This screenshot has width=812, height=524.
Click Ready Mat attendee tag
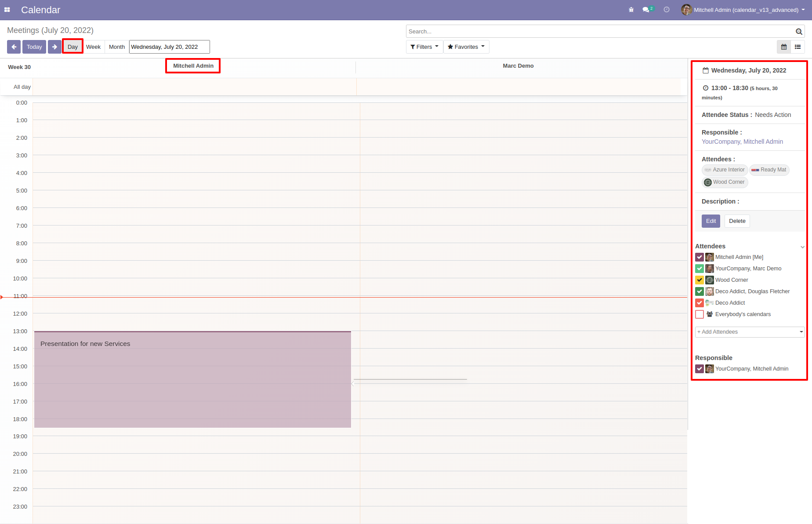pyautogui.click(x=769, y=170)
